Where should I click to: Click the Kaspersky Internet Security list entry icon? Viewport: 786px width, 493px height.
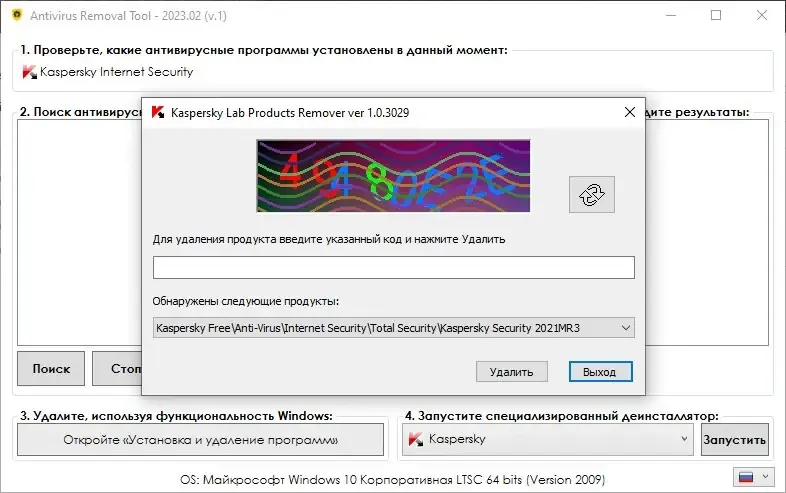pos(30,72)
